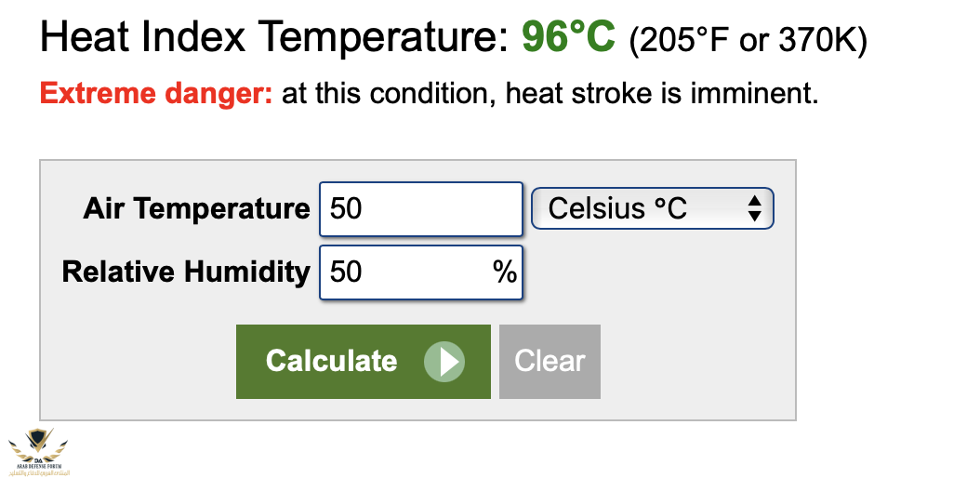
Task: Click the Heat Index Temperature heading
Action: 275,37
